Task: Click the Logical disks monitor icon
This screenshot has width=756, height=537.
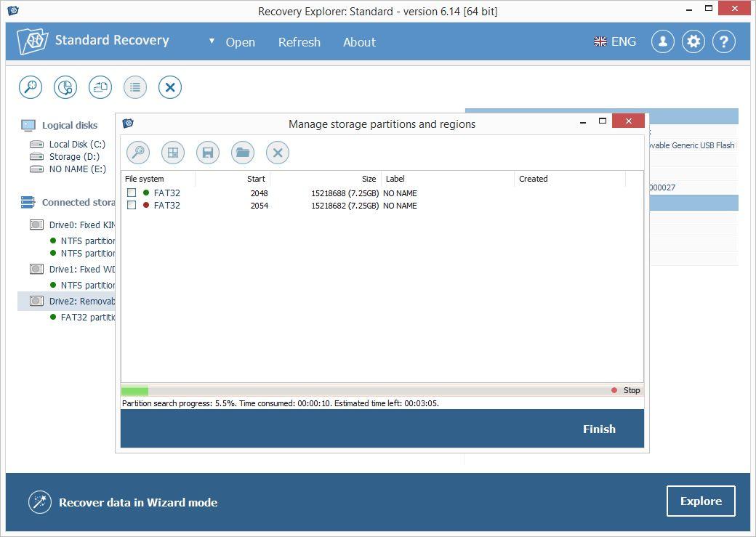Action: pos(28,125)
